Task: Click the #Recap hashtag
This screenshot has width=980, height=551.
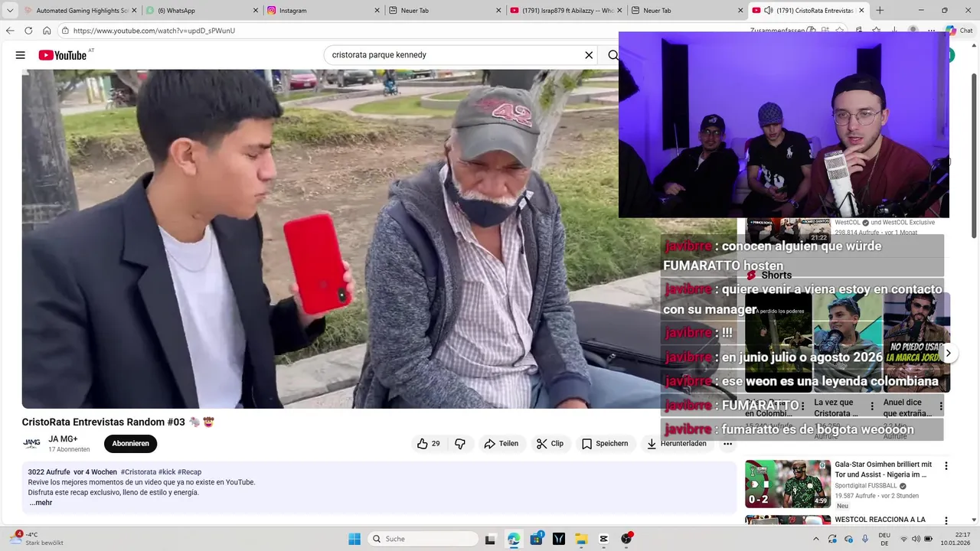Action: click(x=189, y=472)
